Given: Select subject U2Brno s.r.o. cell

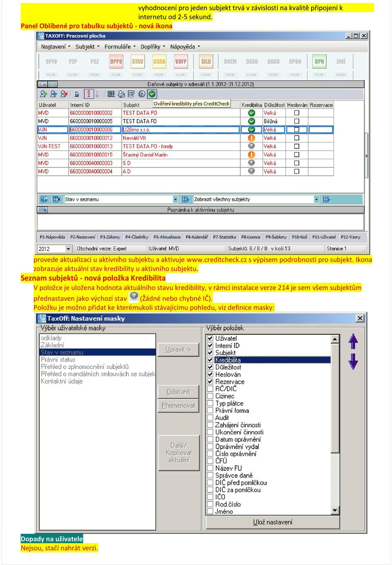Looking at the screenshot, I should pyautogui.click(x=180, y=130).
